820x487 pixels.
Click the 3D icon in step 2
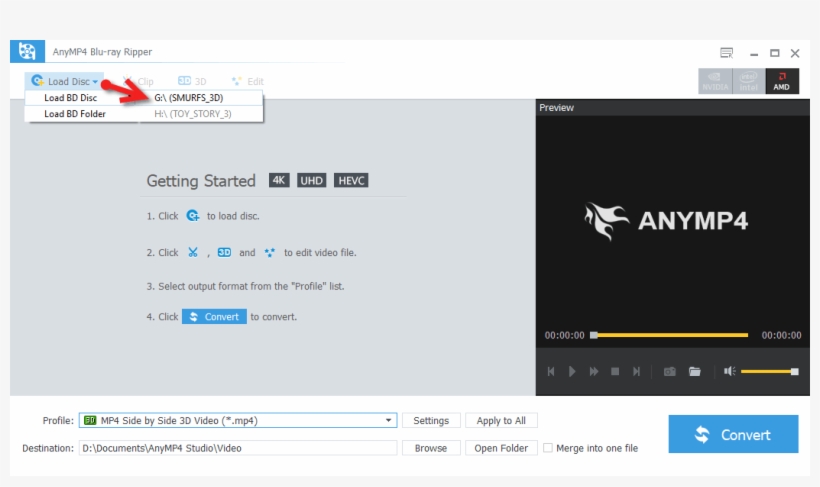(x=224, y=252)
